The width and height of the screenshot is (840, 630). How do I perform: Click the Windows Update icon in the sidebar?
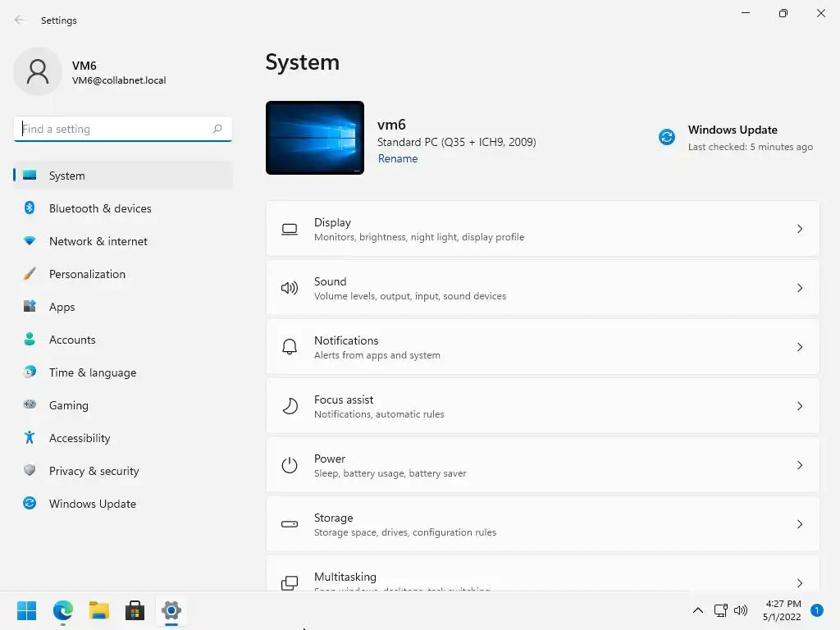30,503
